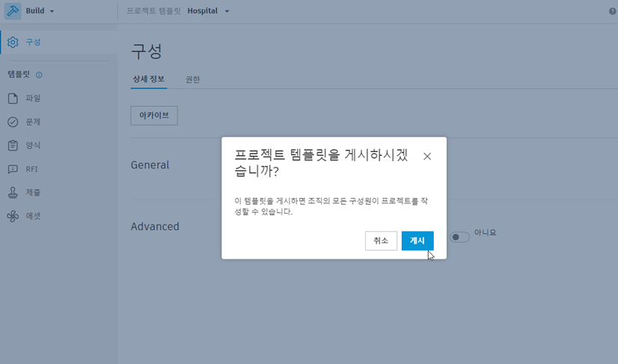Image resolution: width=618 pixels, height=364 pixels.
Task: Click 게시 to publish the template
Action: [x=417, y=241]
